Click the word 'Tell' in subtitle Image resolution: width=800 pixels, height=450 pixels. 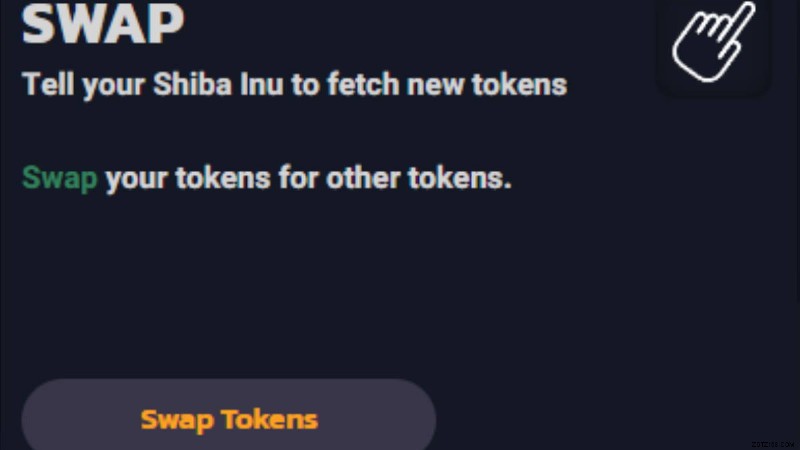pyautogui.click(x=44, y=84)
